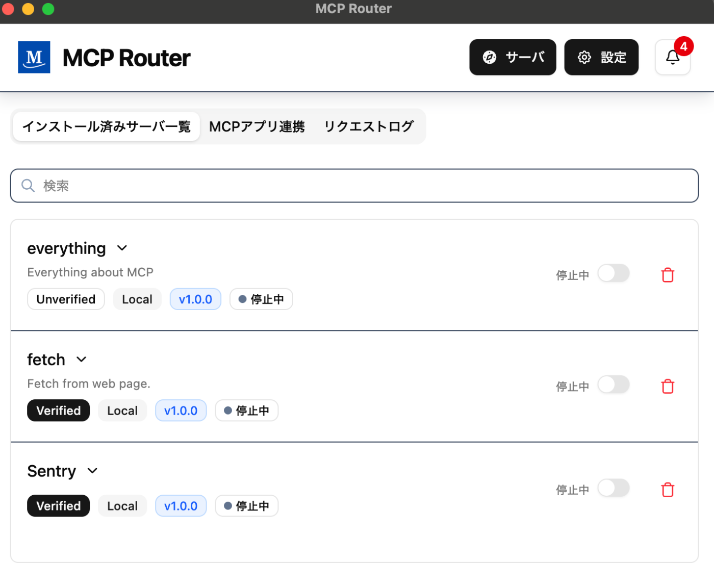Image resolution: width=714 pixels, height=588 pixels.
Task: Click the MCP Router header title
Action: pos(126,58)
